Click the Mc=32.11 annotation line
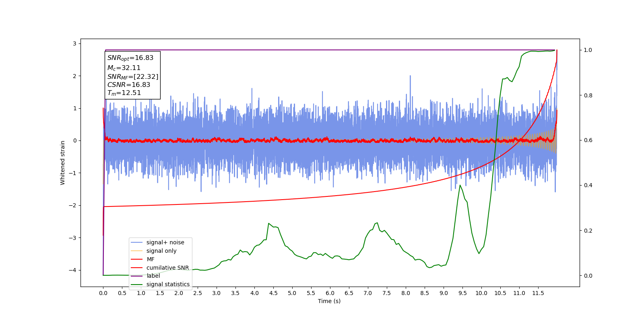This screenshot has height=322, width=644. [124, 68]
